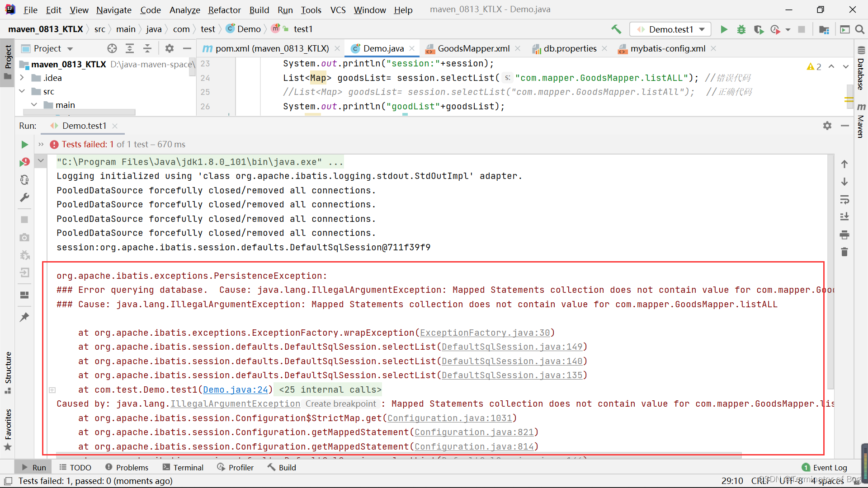Click the Create breakpoint hint
Viewport: 868px width, 488px height.
click(x=340, y=404)
